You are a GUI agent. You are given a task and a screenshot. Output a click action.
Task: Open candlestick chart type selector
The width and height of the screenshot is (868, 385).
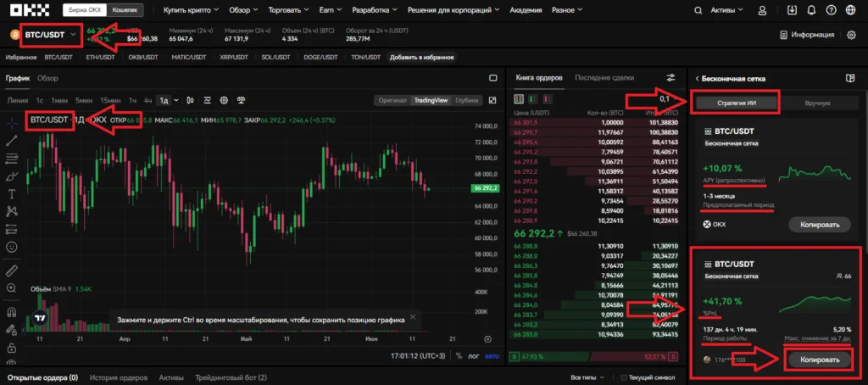[190, 100]
